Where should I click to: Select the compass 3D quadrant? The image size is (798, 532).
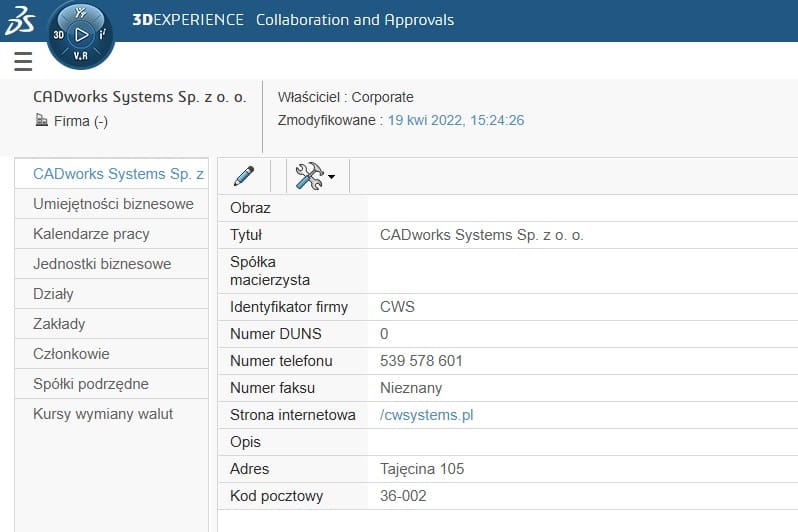[x=59, y=35]
